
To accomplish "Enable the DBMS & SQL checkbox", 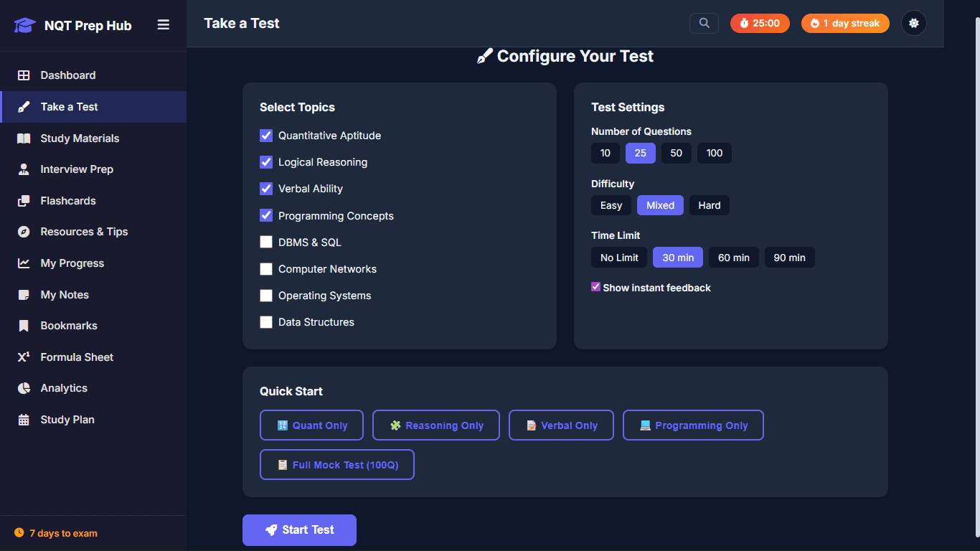I will click(266, 242).
